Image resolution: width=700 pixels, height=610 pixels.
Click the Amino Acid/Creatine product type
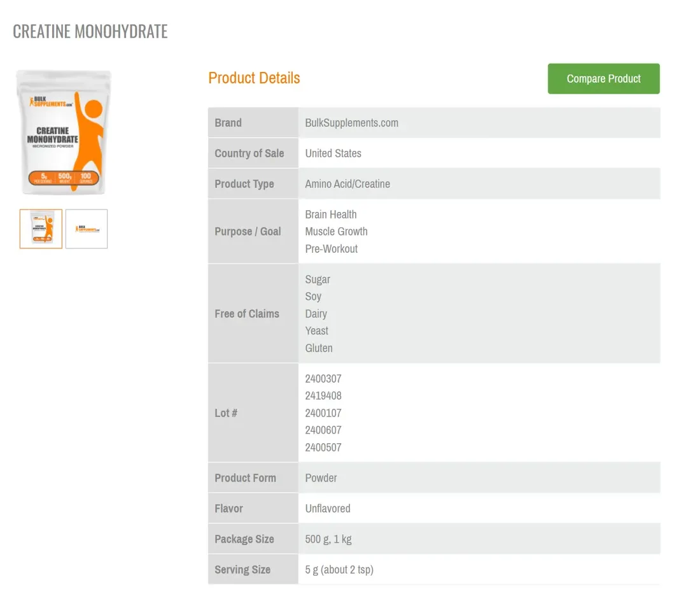[347, 184]
